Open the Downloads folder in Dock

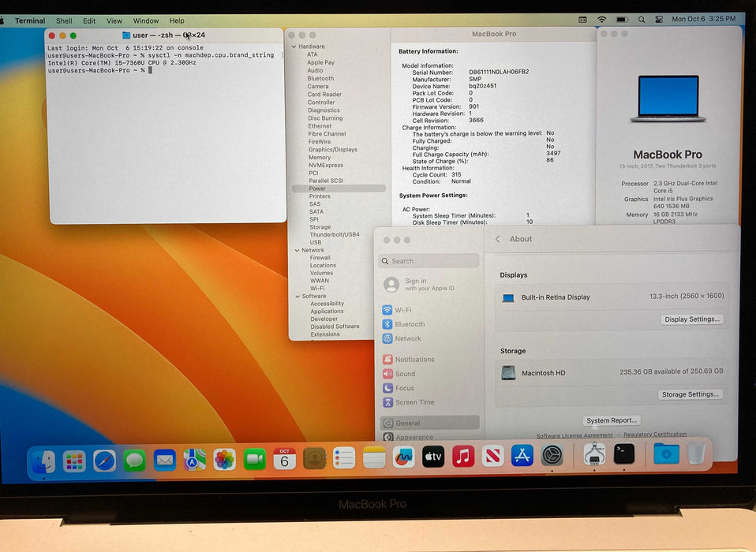click(x=666, y=453)
